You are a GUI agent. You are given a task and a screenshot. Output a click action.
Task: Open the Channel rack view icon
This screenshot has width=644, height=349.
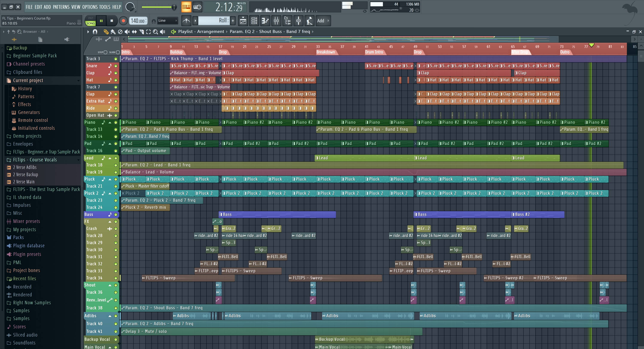[x=254, y=21]
